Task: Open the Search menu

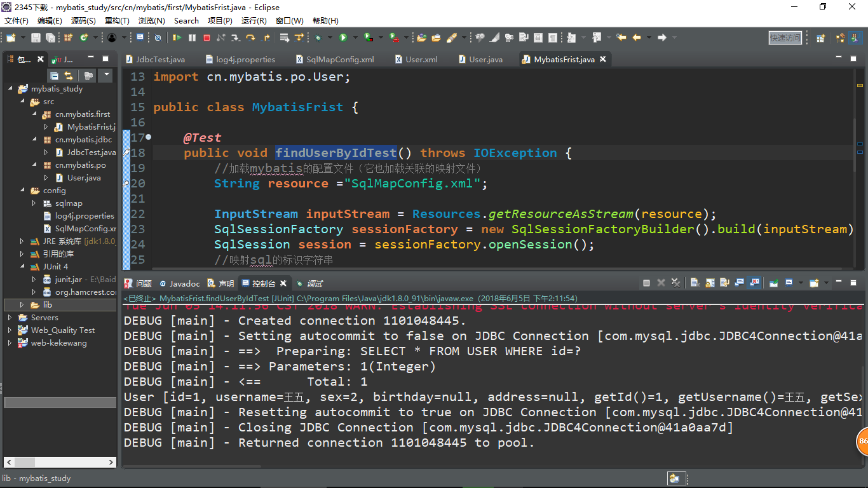Action: (x=186, y=21)
